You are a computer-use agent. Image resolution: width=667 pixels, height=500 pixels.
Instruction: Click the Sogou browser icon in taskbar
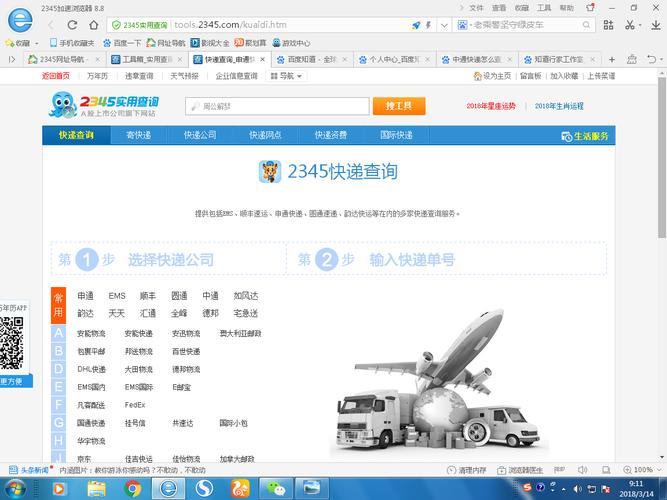pos(204,488)
